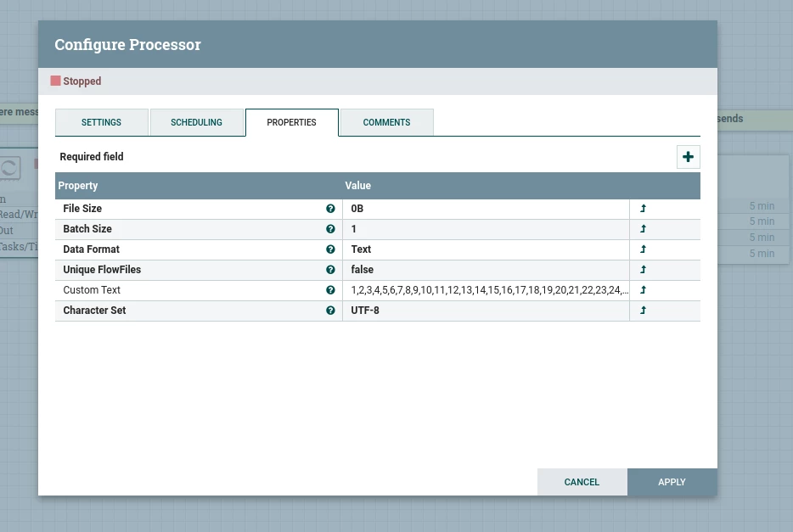793x532 pixels.
Task: Click the arrow icon in Character Set row
Action: pyautogui.click(x=643, y=311)
